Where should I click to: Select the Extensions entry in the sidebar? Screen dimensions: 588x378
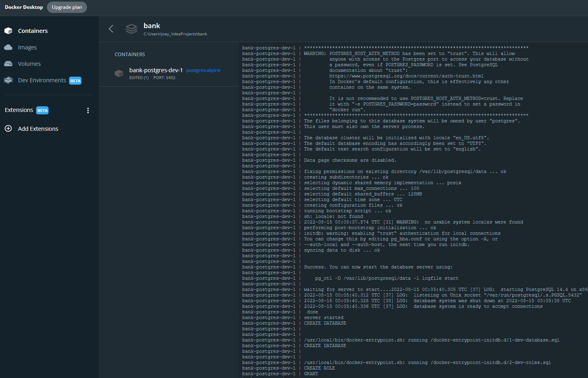(x=18, y=110)
